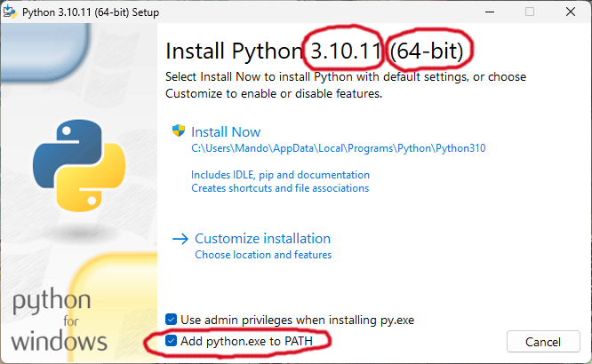Uncheck the "Add python.exe to PATH" checkbox

click(x=172, y=341)
